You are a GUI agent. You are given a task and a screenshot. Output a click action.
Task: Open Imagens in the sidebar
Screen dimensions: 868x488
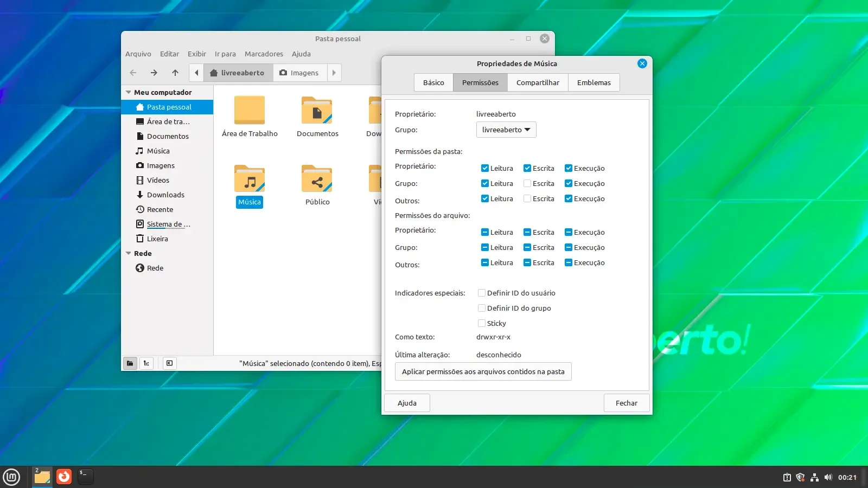coord(168,165)
